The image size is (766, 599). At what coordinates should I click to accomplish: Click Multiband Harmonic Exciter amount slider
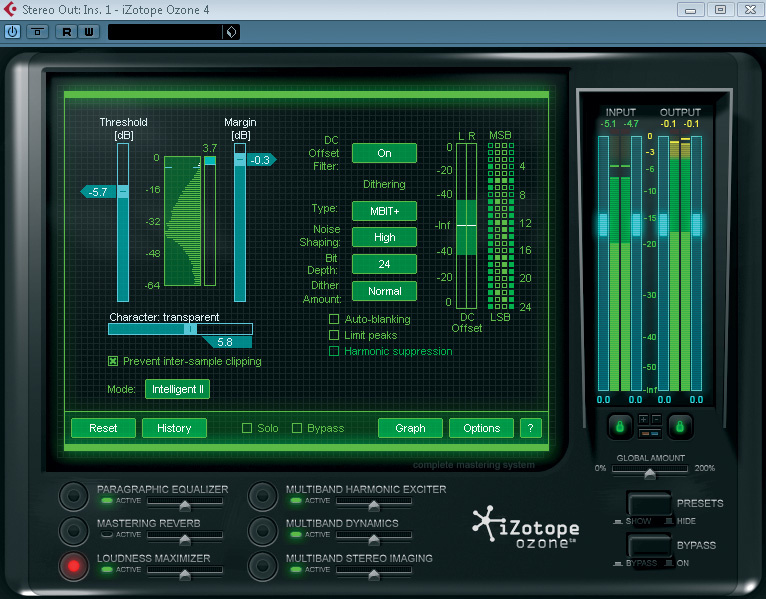[x=374, y=502]
